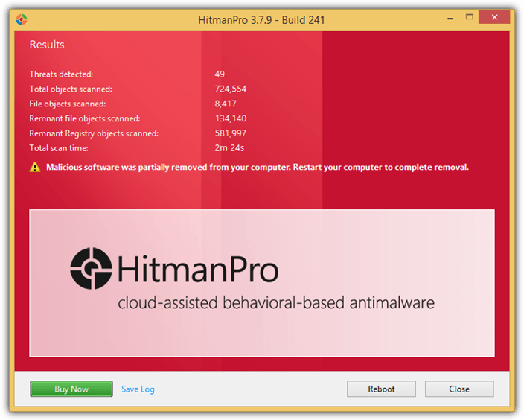Click the total scan time value 2m 24s
Image resolution: width=524 pixels, height=420 pixels.
pos(229,148)
